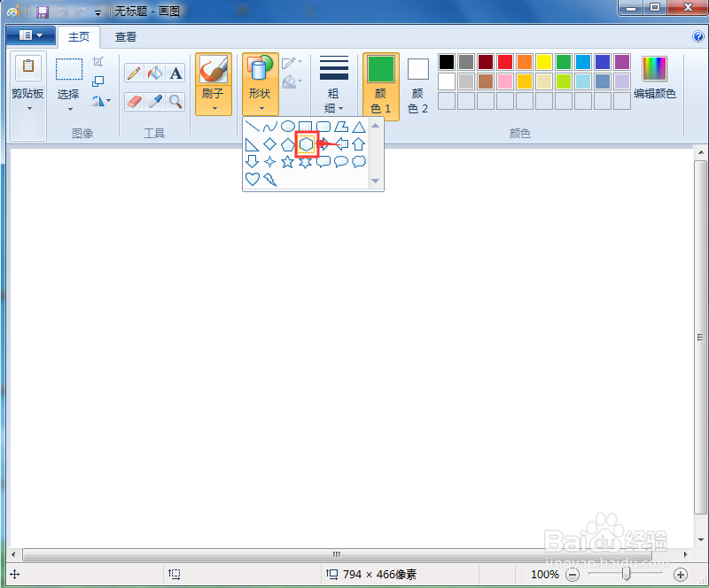Click the shapes gallery up arrow
The image size is (709, 588).
pyautogui.click(x=375, y=126)
